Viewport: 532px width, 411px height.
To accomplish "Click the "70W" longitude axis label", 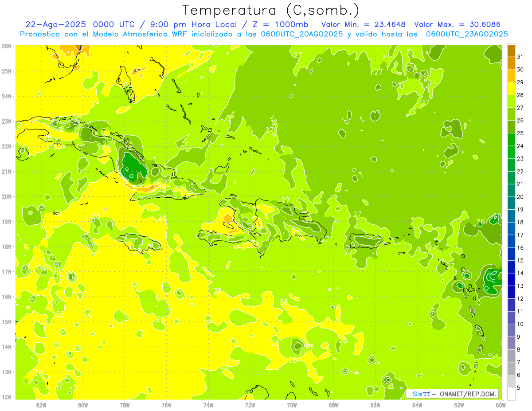I will tap(292, 405).
